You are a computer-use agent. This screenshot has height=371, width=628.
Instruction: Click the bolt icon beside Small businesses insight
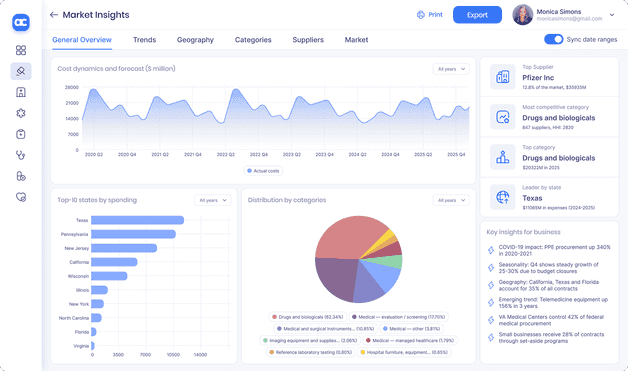click(x=491, y=337)
